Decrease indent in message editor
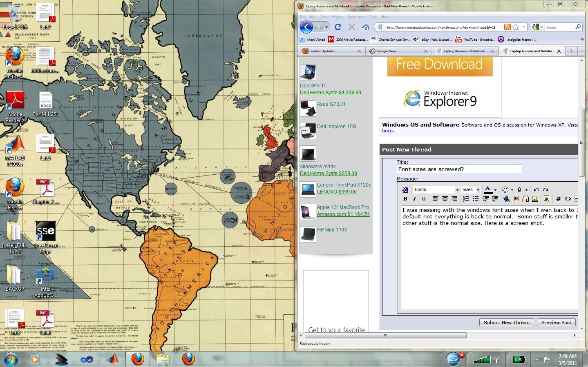The height and width of the screenshot is (367, 588). (x=485, y=199)
